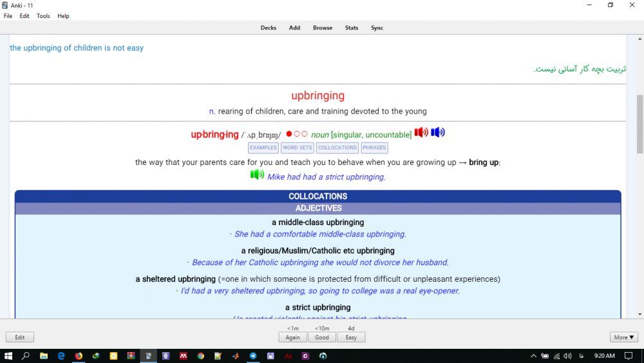Open the red M taskbar icon

183,356
